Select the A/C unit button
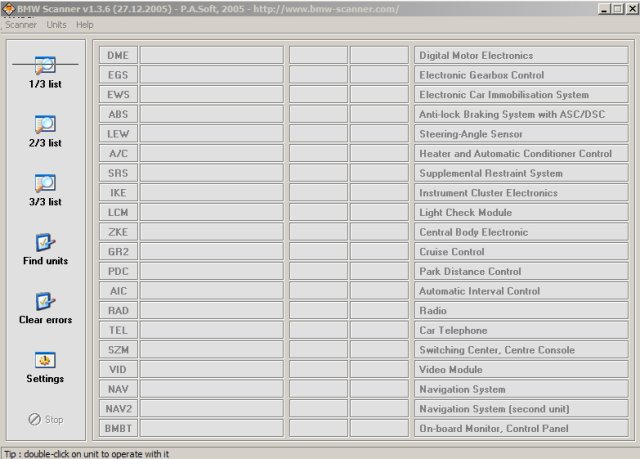Screen dimensions: 640x459 click(118, 153)
